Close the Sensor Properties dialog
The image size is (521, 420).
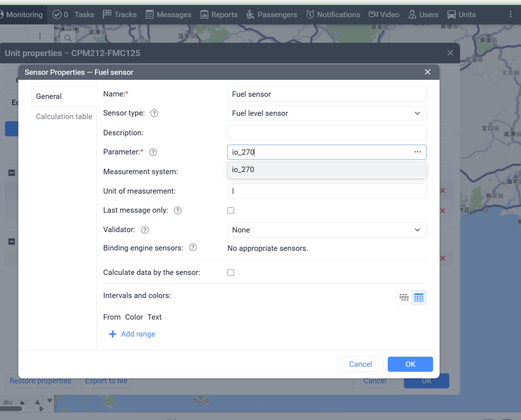coord(428,72)
